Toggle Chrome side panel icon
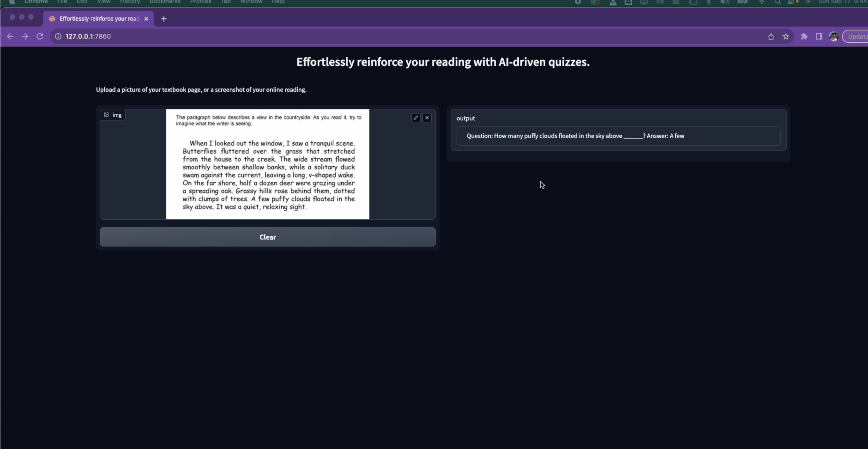Screen dimensions: 868x449 819,36
